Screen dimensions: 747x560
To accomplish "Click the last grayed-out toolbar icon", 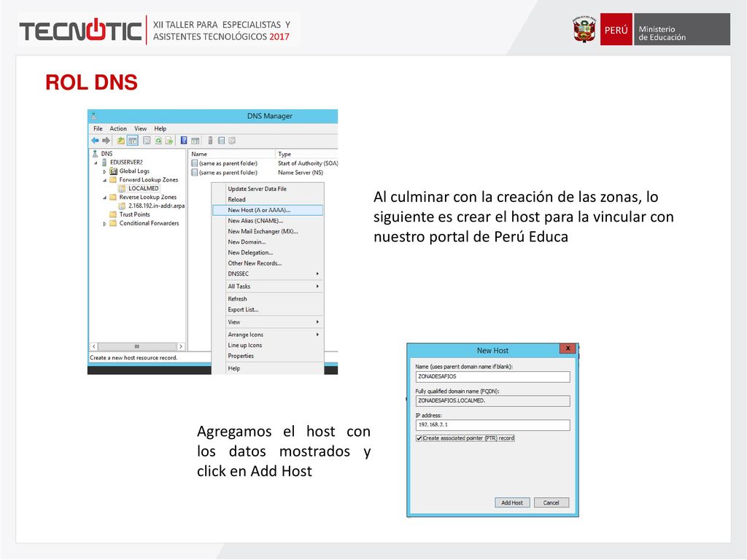I will (232, 141).
